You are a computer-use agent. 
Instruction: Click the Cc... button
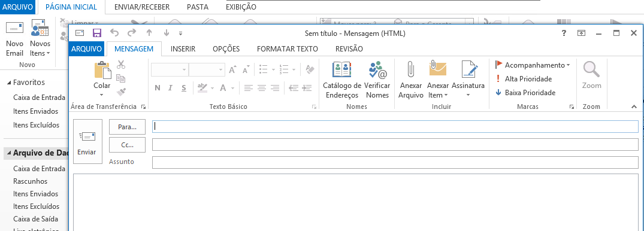point(128,145)
